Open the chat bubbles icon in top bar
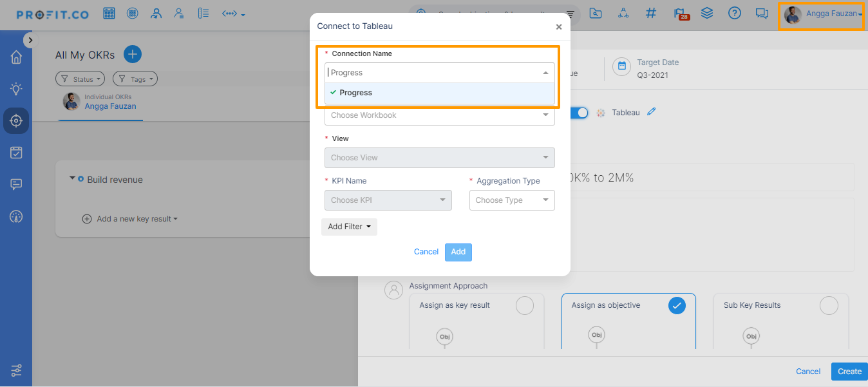 click(x=762, y=14)
